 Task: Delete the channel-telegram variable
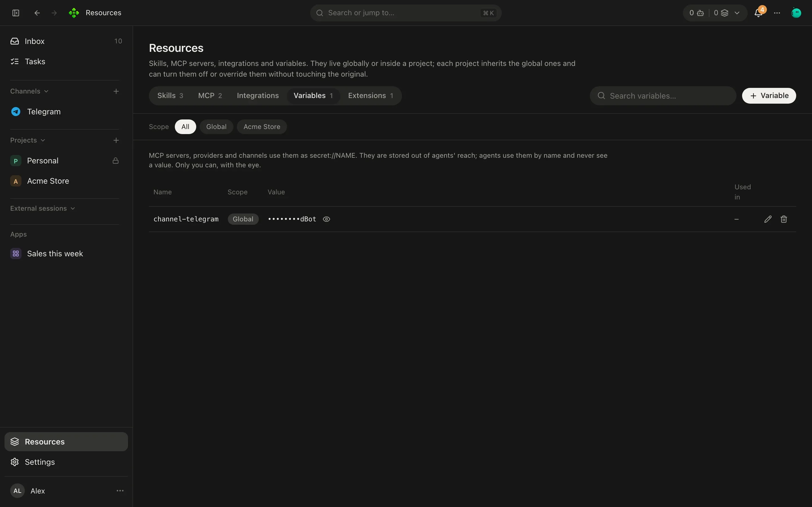(784, 219)
